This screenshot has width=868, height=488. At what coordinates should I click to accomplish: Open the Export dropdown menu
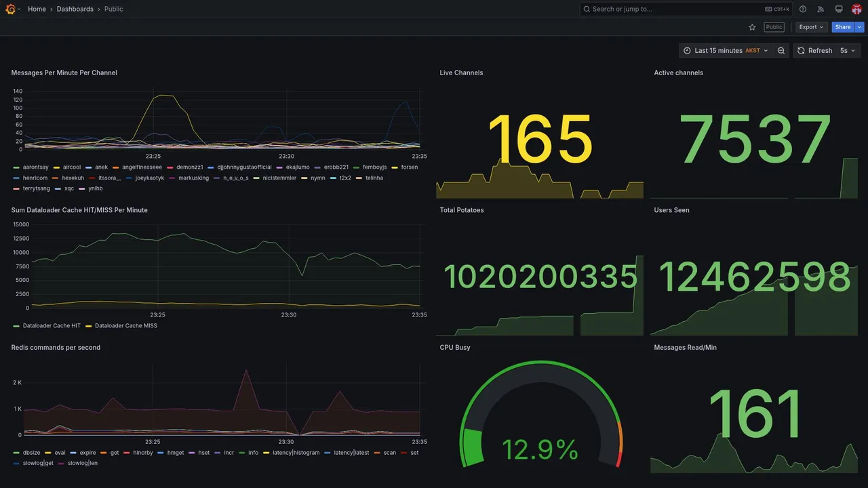pyautogui.click(x=811, y=27)
